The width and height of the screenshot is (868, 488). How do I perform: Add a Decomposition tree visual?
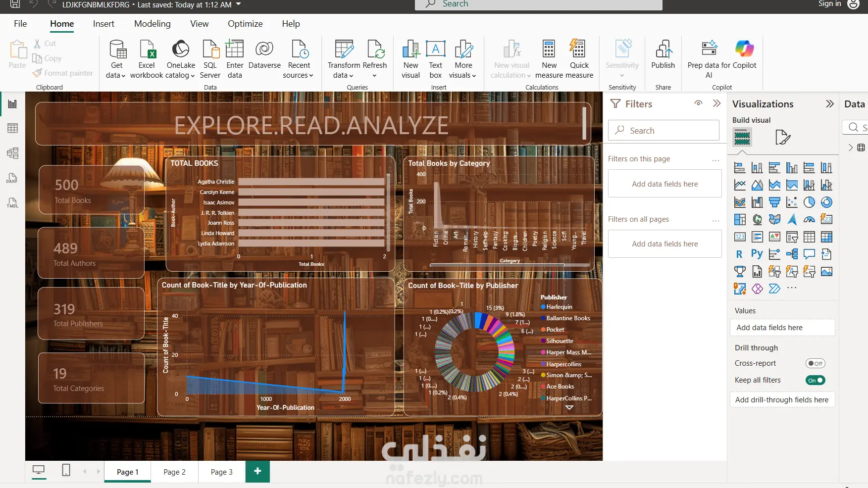click(x=792, y=254)
